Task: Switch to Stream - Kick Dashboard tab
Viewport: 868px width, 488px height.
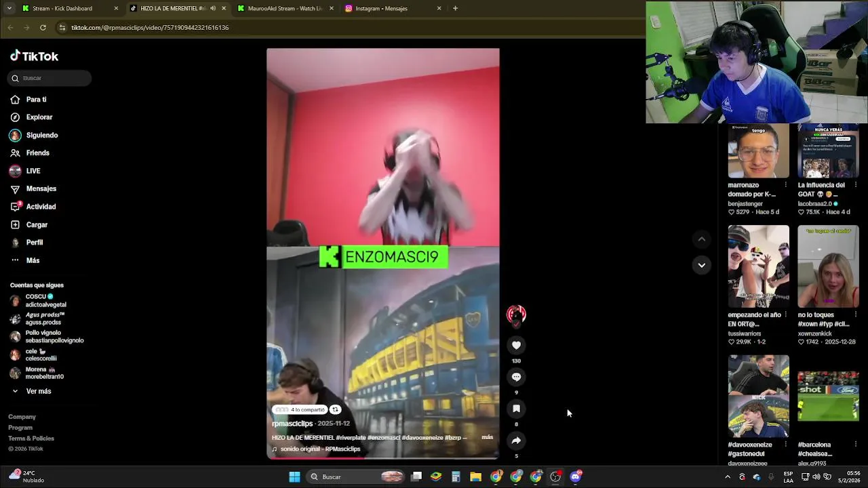Action: pos(71,8)
